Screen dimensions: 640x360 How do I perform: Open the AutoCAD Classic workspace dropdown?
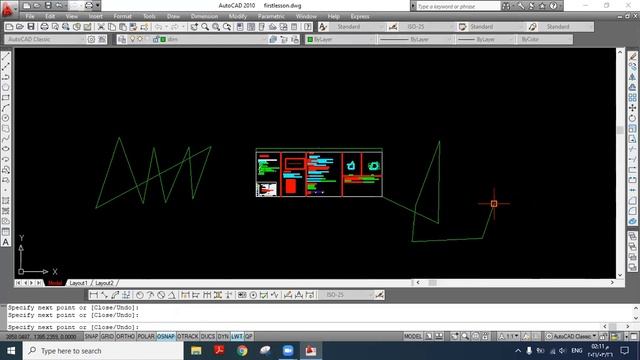point(45,39)
